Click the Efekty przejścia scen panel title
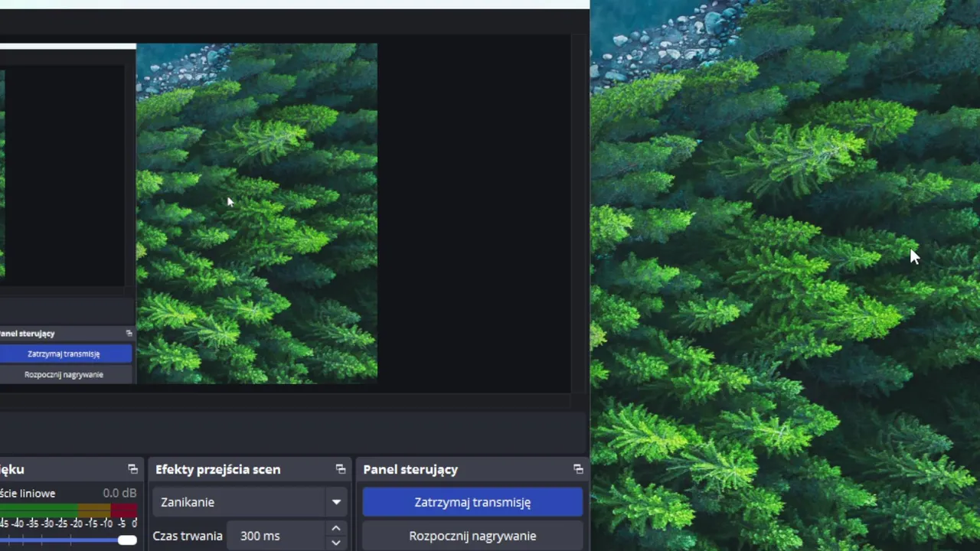Viewport: 980px width, 551px height. tap(217, 469)
